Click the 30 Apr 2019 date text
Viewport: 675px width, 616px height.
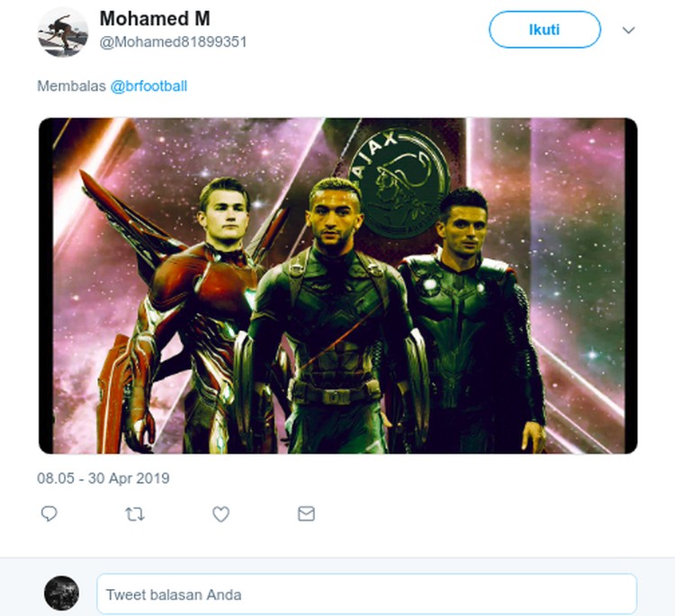(129, 478)
